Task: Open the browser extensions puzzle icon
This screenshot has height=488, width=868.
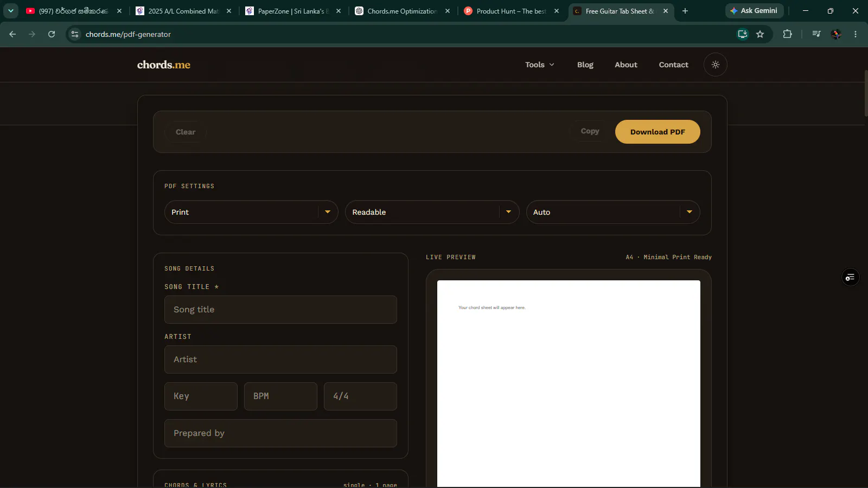Action: [787, 34]
